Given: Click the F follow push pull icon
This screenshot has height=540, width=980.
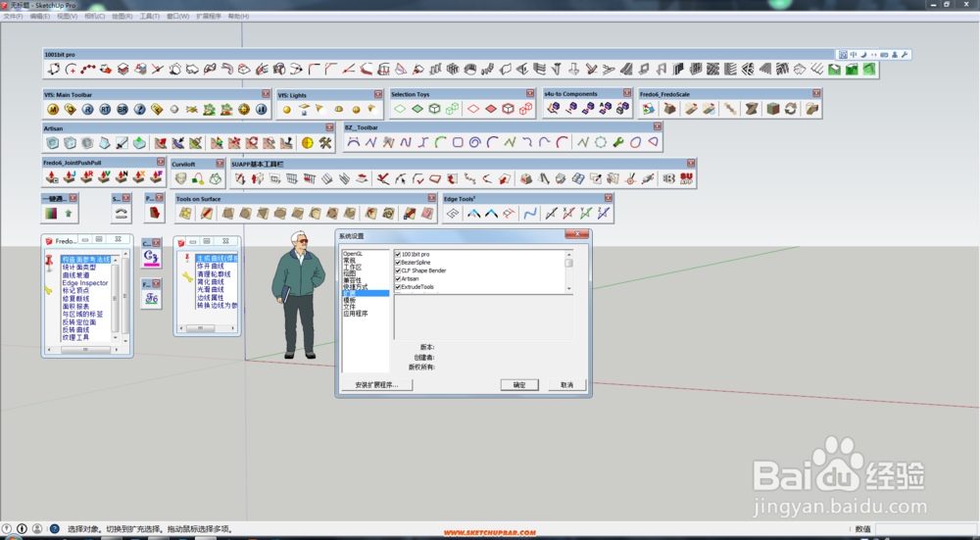Looking at the screenshot, I should coord(157,177).
